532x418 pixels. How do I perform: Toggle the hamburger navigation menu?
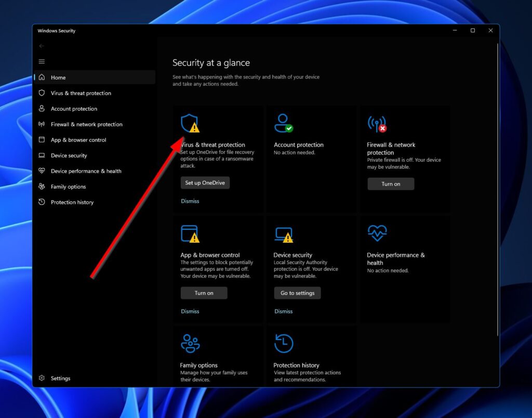[42, 61]
